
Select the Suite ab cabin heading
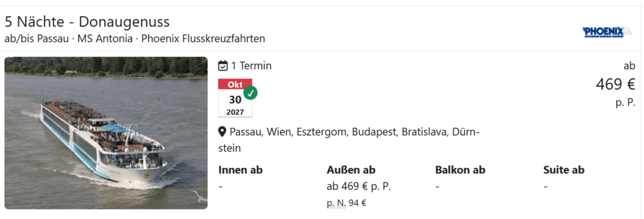(563, 170)
